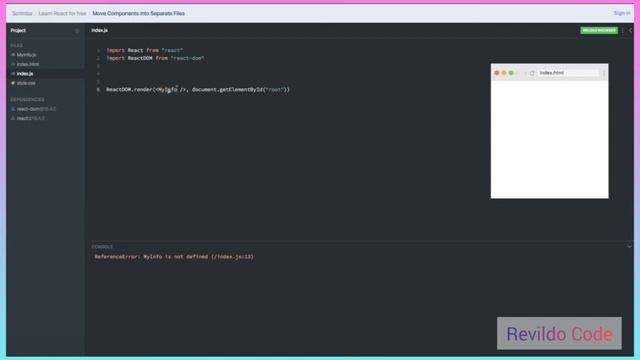Click the green button in editor header
This screenshot has width=640, height=360.
(599, 30)
